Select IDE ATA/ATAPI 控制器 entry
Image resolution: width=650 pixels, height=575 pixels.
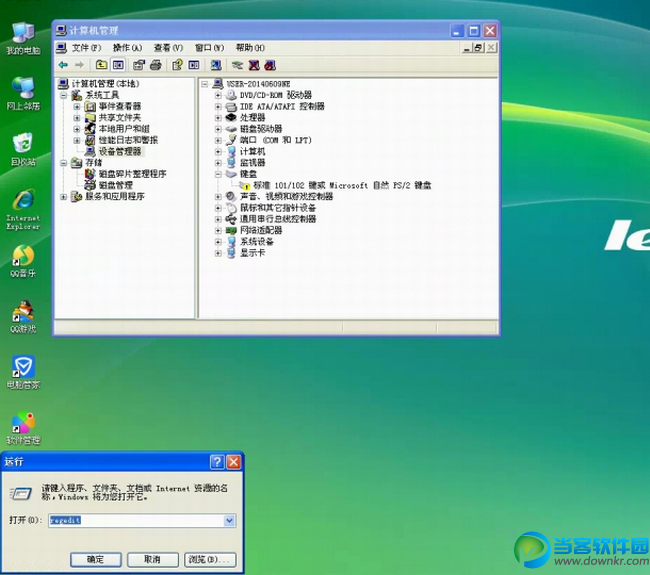coord(282,107)
